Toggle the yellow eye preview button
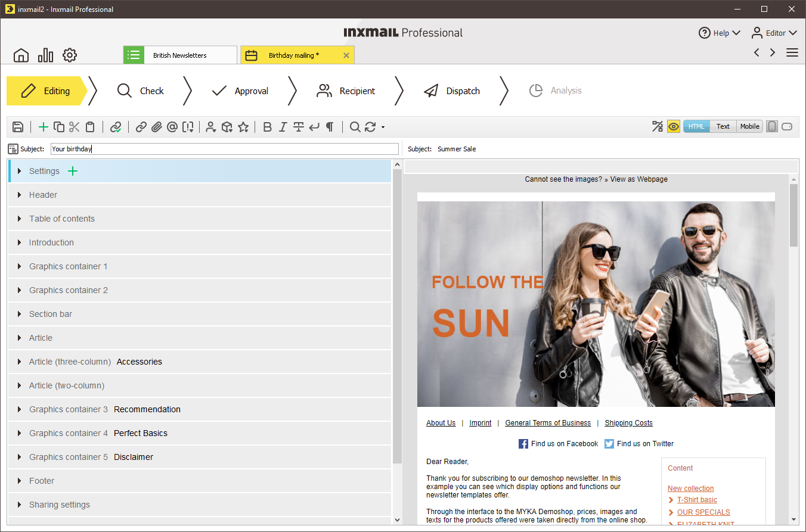The height and width of the screenshot is (532, 806). click(x=674, y=126)
